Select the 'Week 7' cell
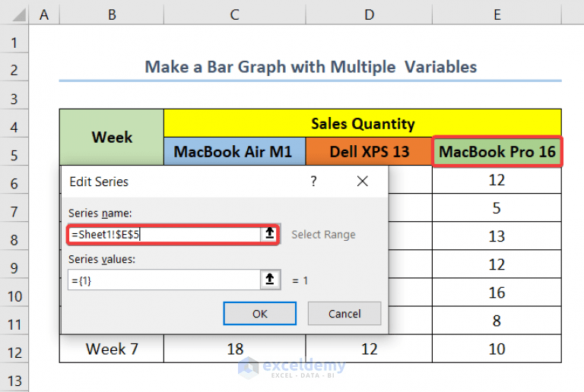The image size is (584, 392). tap(112, 349)
